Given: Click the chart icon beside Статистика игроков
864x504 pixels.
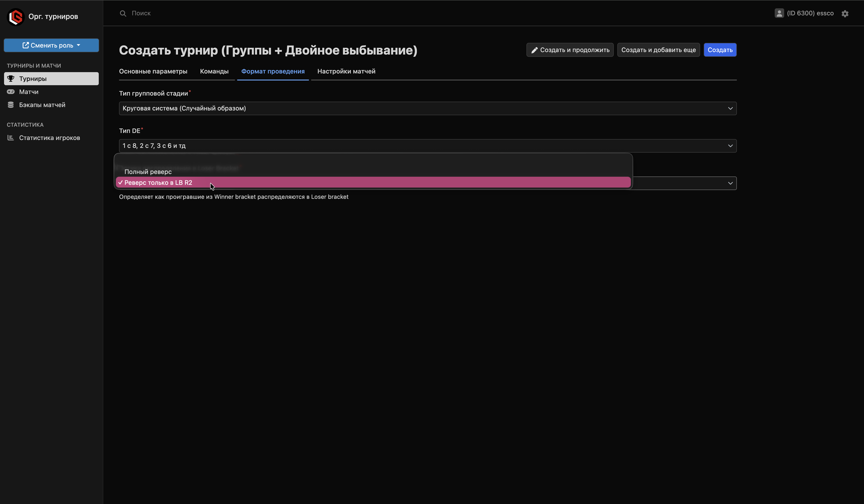Looking at the screenshot, I should (x=11, y=138).
